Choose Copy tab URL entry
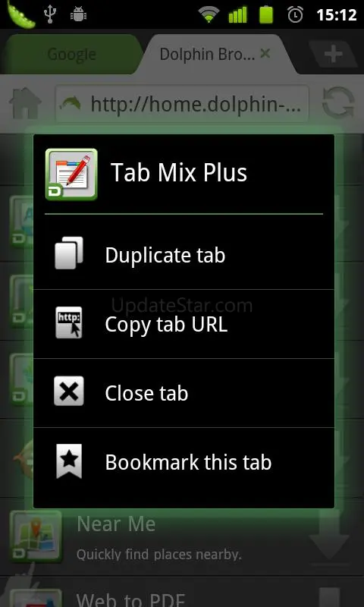This screenshot has width=364, height=607. [x=184, y=324]
